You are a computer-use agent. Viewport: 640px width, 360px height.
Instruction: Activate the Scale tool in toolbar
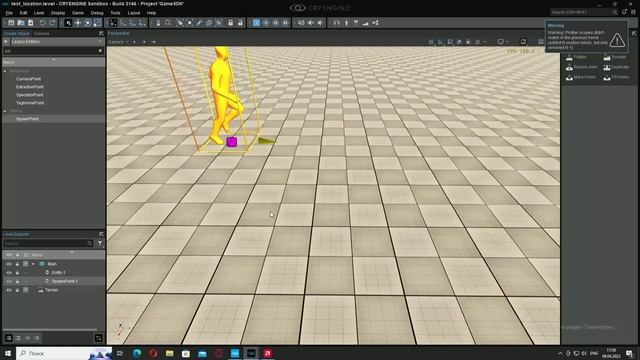tap(97, 23)
